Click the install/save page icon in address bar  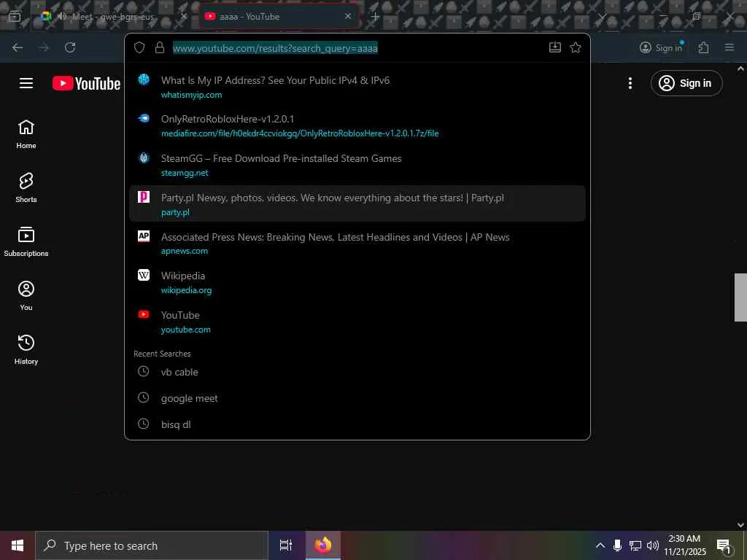coord(555,47)
